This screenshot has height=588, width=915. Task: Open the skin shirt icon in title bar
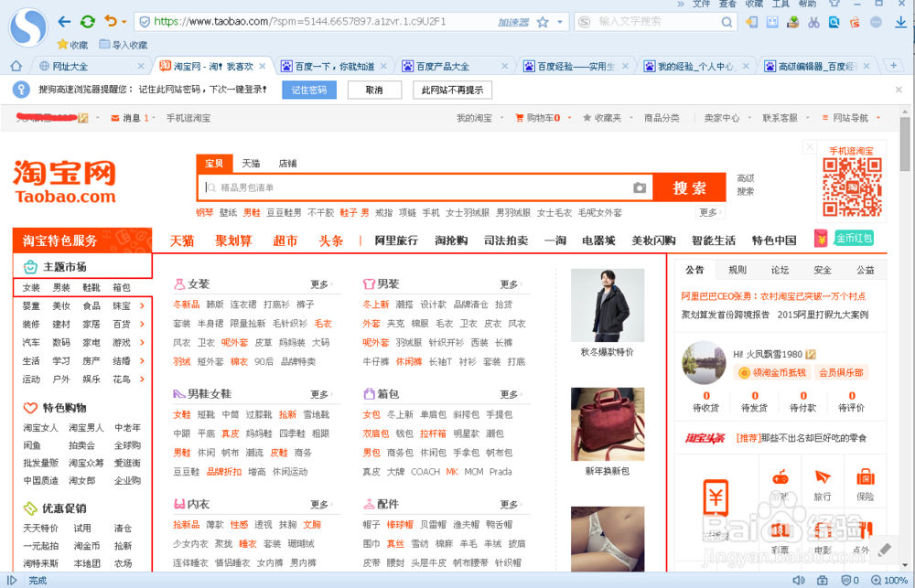pos(835,4)
